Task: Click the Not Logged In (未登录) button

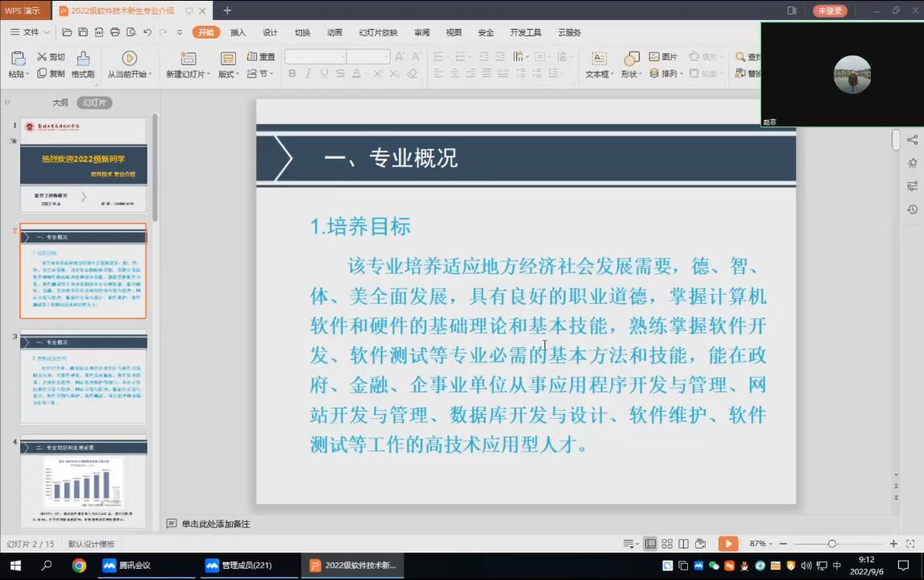Action: coord(830,10)
